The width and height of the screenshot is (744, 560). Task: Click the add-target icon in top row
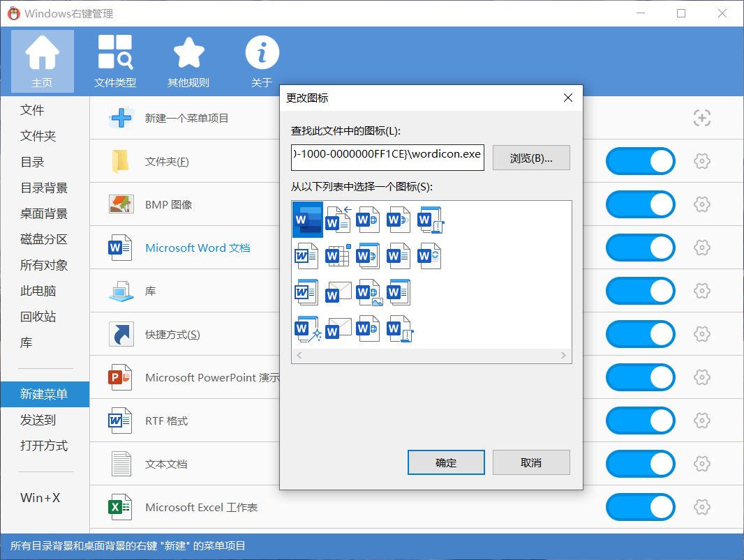click(x=701, y=118)
